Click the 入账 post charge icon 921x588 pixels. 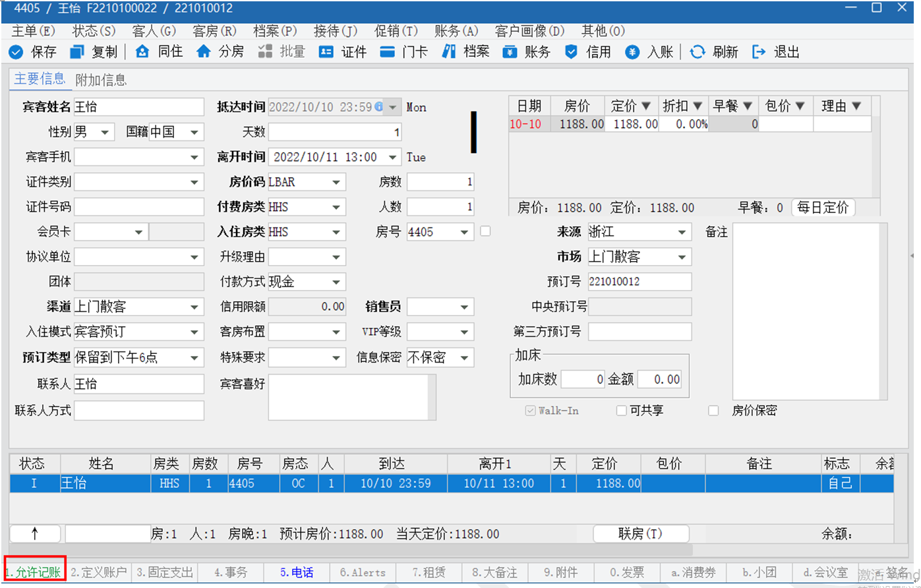point(632,52)
